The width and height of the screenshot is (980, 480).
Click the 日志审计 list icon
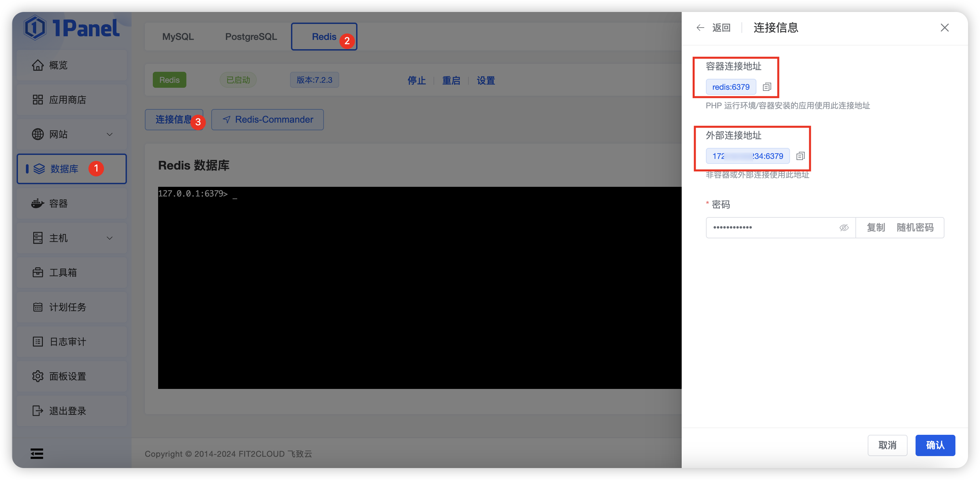pyautogui.click(x=38, y=342)
